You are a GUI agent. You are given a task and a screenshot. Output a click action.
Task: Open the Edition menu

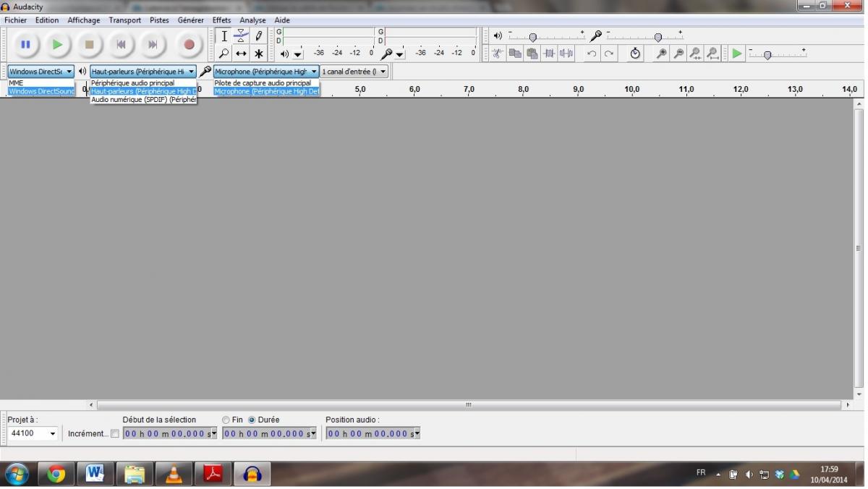pyautogui.click(x=47, y=20)
